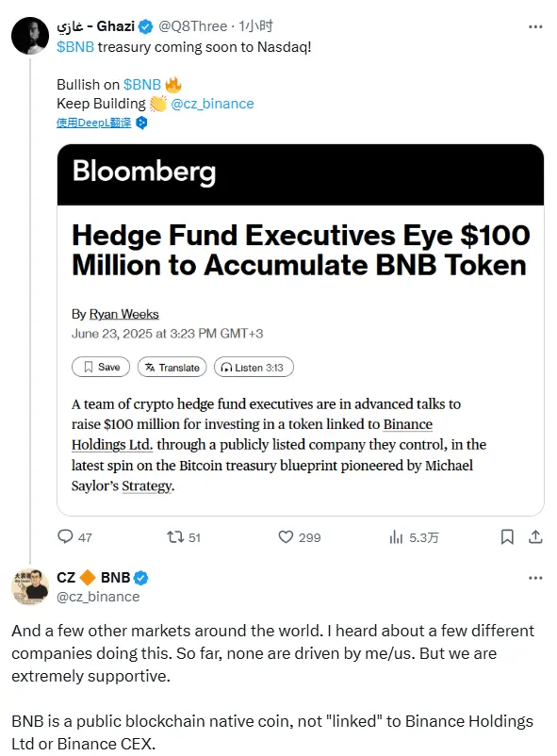Open more options on CZ's reply
The height and width of the screenshot is (756, 557).
tap(535, 578)
